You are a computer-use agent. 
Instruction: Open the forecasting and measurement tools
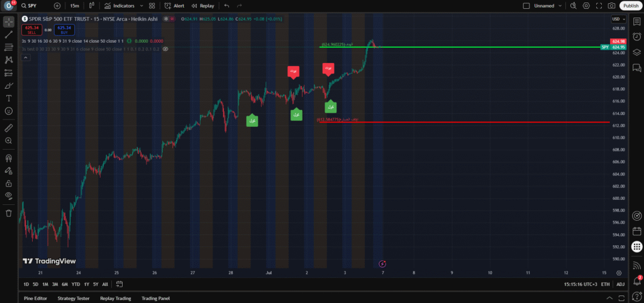(9, 73)
